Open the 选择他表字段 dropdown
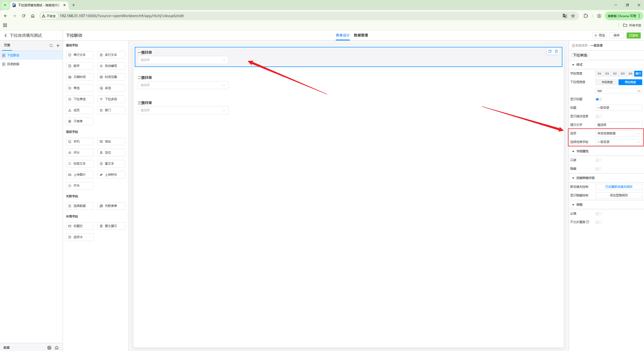644x351 pixels. pos(618,142)
